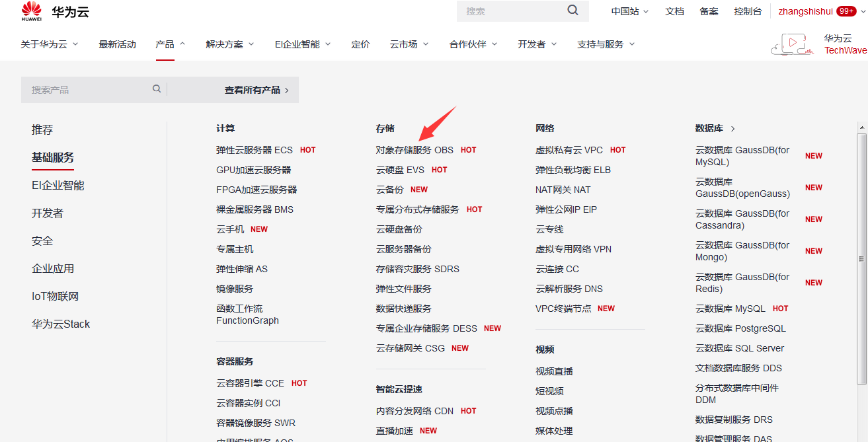
Task: Select the 基础服务 category
Action: pos(53,158)
